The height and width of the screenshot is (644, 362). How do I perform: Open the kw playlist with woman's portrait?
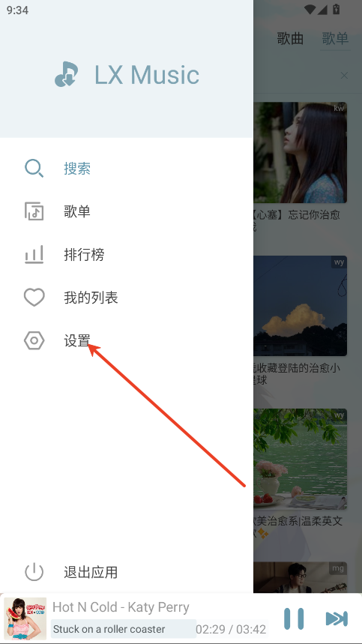tap(300, 153)
